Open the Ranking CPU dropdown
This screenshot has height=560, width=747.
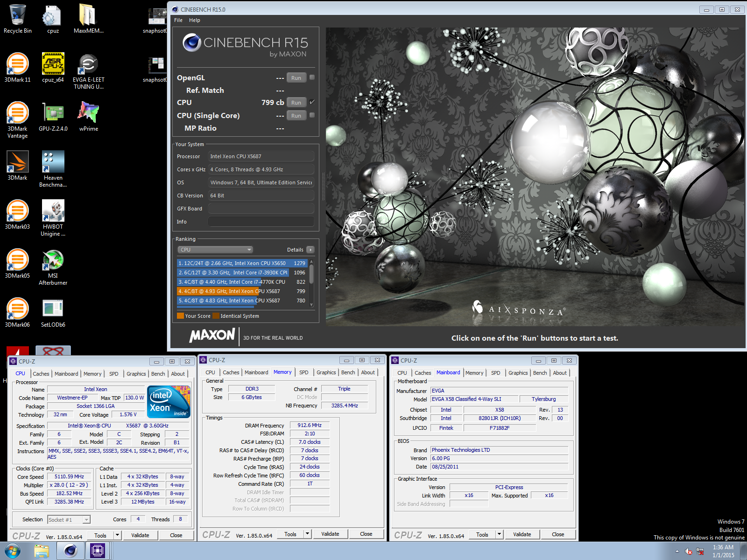(x=215, y=250)
